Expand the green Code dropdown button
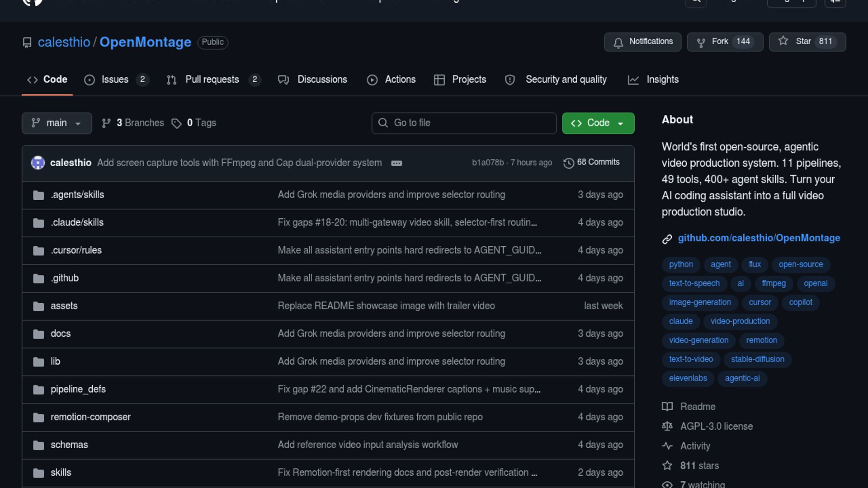 (598, 123)
